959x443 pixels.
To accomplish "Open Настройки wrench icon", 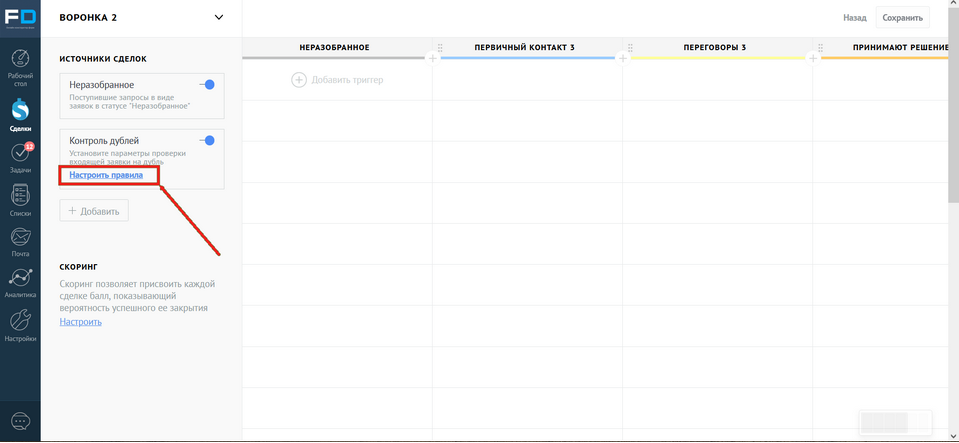I will coord(20,324).
